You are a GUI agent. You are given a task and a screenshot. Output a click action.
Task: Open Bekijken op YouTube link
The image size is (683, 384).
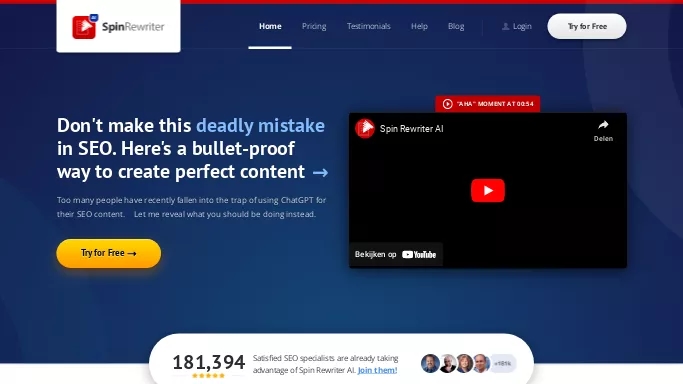point(396,254)
